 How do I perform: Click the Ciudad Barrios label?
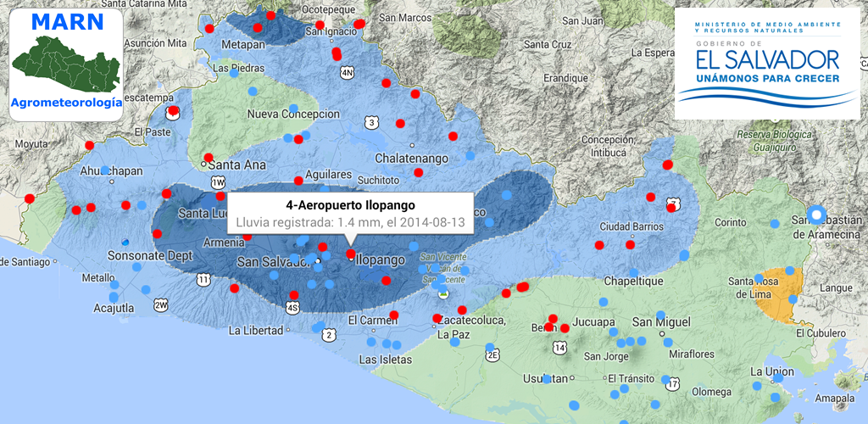click(x=632, y=226)
